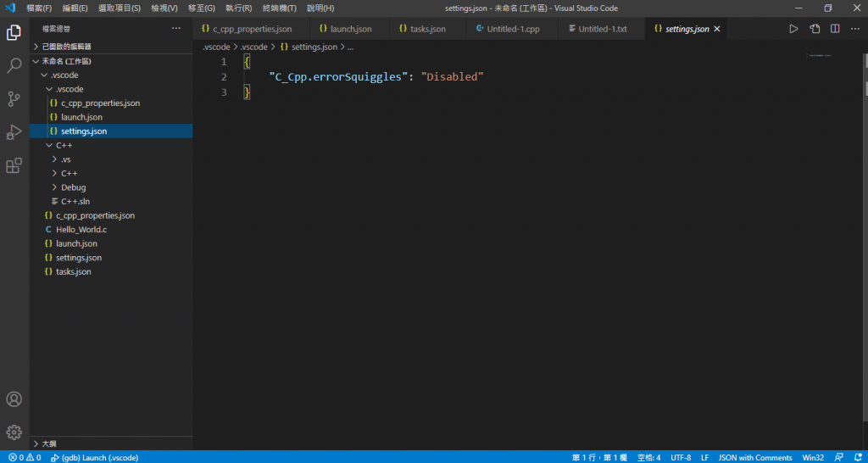Open the 說明(H) menu

(320, 8)
